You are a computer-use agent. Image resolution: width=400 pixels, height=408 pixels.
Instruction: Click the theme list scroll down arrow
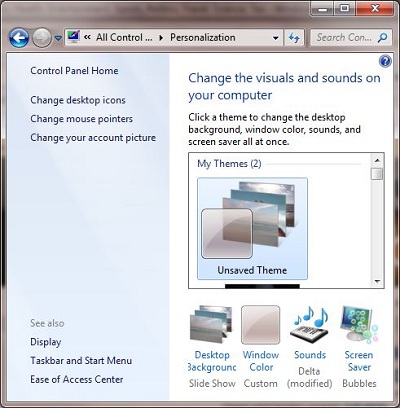point(377,282)
